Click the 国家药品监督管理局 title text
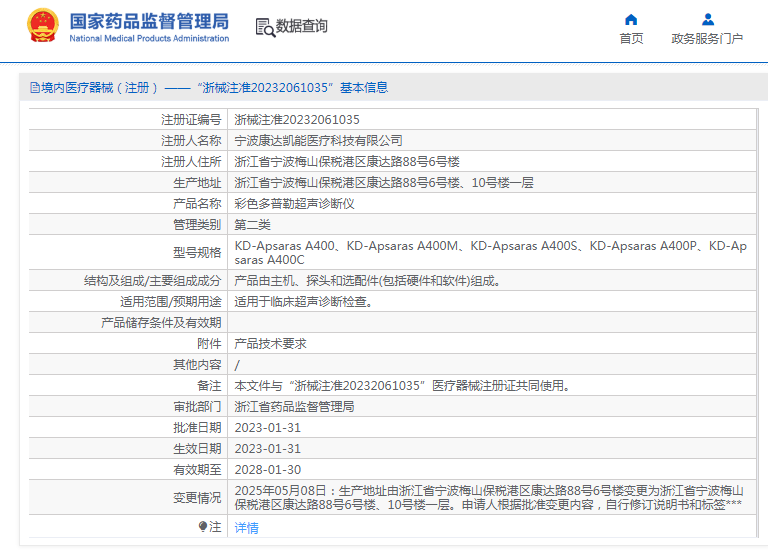Image resolution: width=768 pixels, height=553 pixels. tap(149, 22)
